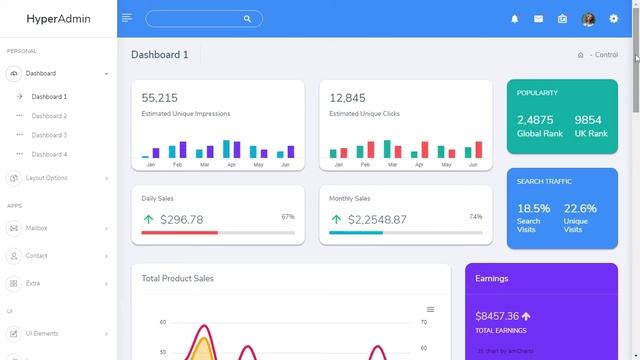Click the Dashboard 1 page title
This screenshot has height=360, width=640.
point(160,55)
